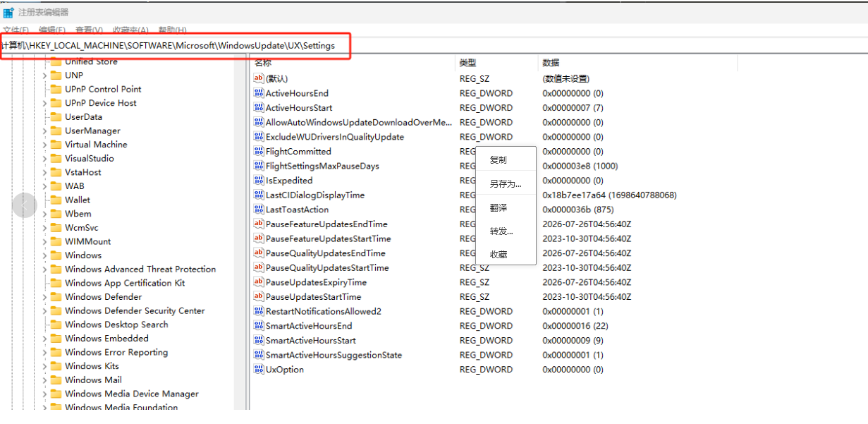Go to previous image with the round arrow button
This screenshot has height=424, width=868.
pos(25,205)
